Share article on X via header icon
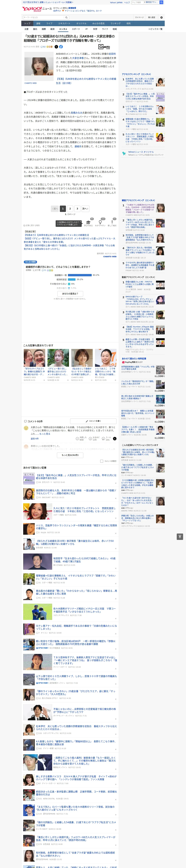This screenshot has width=186, height=868. (x=56, y=47)
